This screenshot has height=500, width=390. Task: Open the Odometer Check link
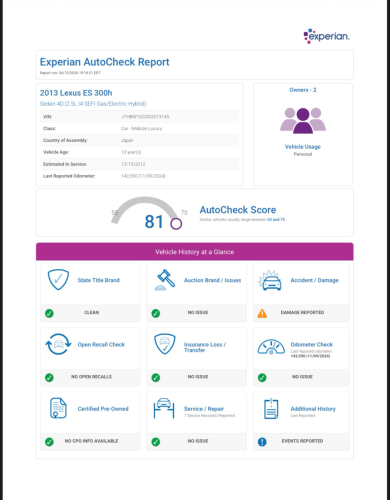(311, 344)
